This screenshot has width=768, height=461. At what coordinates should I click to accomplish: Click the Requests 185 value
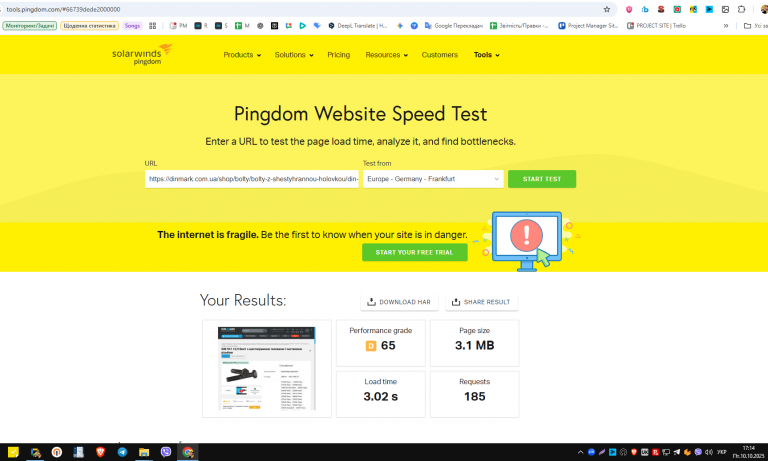[x=475, y=396]
